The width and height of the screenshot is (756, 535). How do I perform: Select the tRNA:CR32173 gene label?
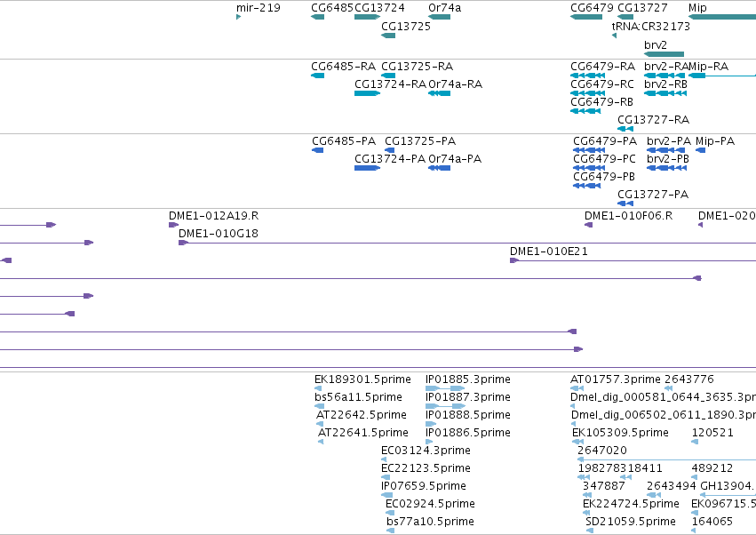[x=650, y=26]
